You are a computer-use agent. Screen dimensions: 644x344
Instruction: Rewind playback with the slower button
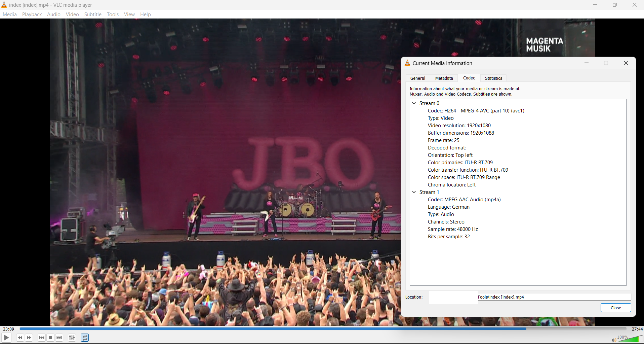(x=20, y=338)
